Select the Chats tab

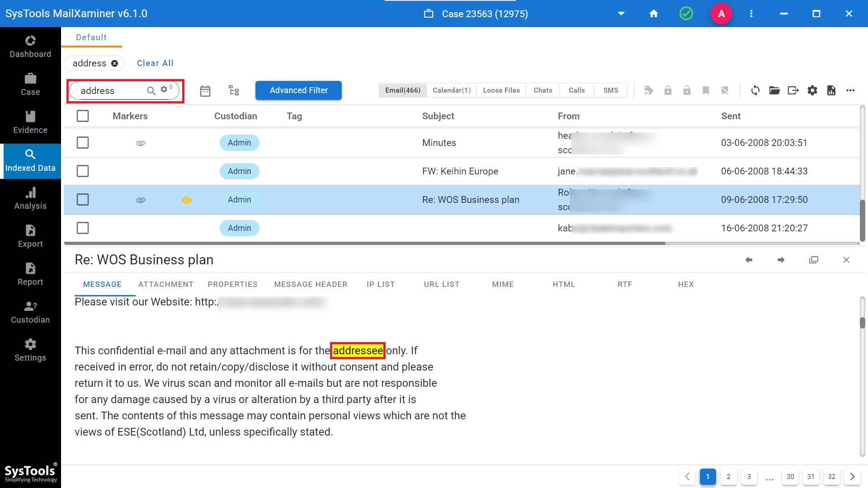coord(543,90)
